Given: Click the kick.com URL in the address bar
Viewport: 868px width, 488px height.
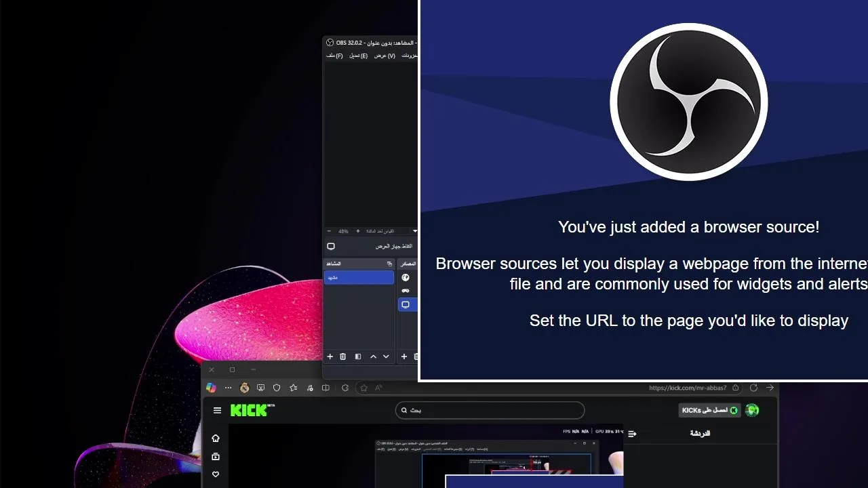Looking at the screenshot, I should [688, 388].
